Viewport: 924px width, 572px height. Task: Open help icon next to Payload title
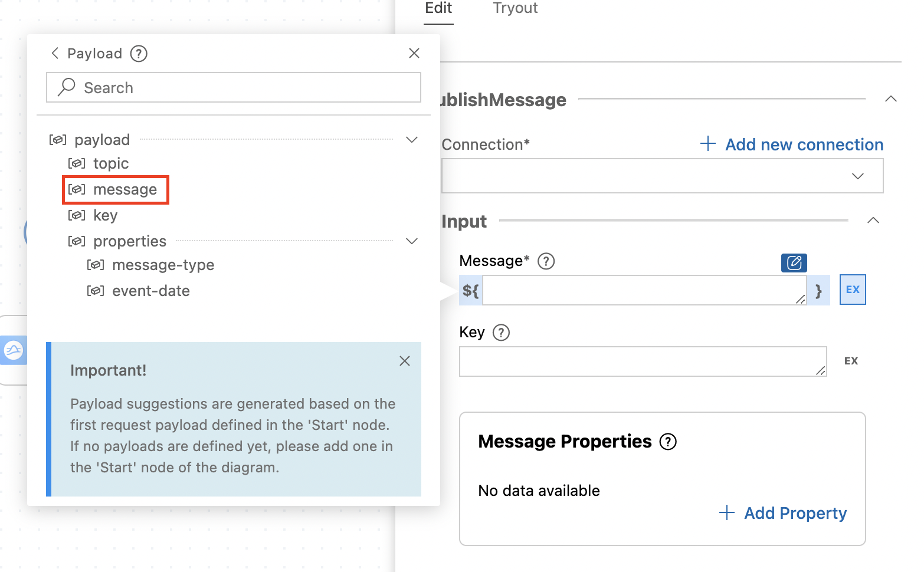(x=139, y=54)
